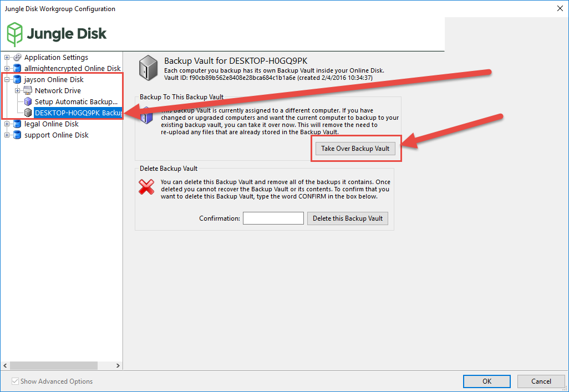
Task: Expand the legal Online Disk node
Action: click(x=7, y=124)
